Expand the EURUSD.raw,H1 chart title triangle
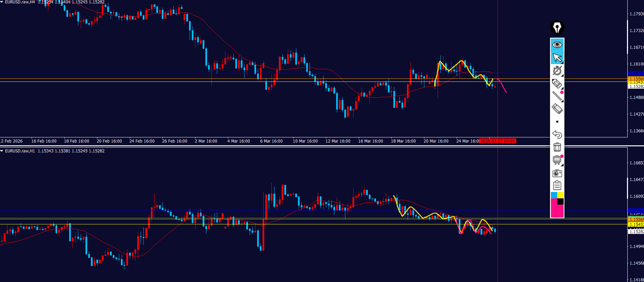Screen dimensions: 644x282 (x=2, y=151)
